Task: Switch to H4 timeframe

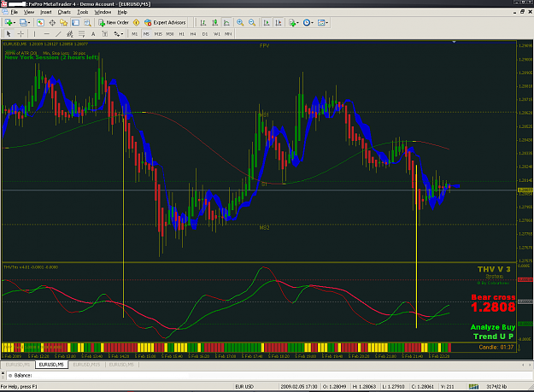Action: 193,34
